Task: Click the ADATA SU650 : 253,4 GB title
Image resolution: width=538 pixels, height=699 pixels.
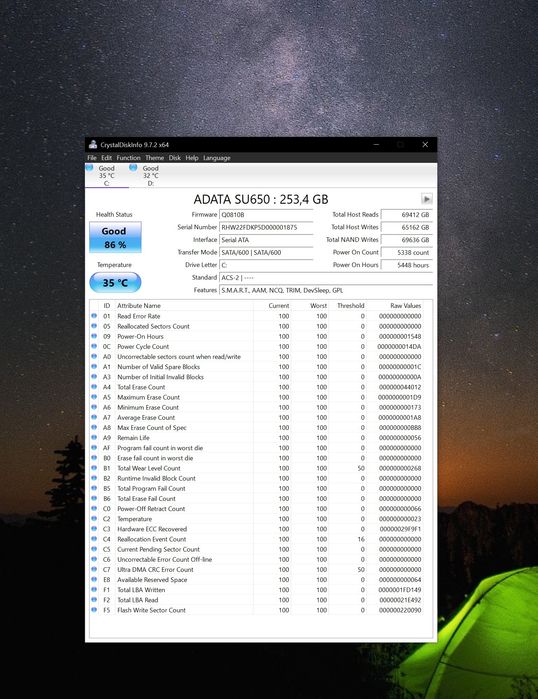Action: point(261,199)
